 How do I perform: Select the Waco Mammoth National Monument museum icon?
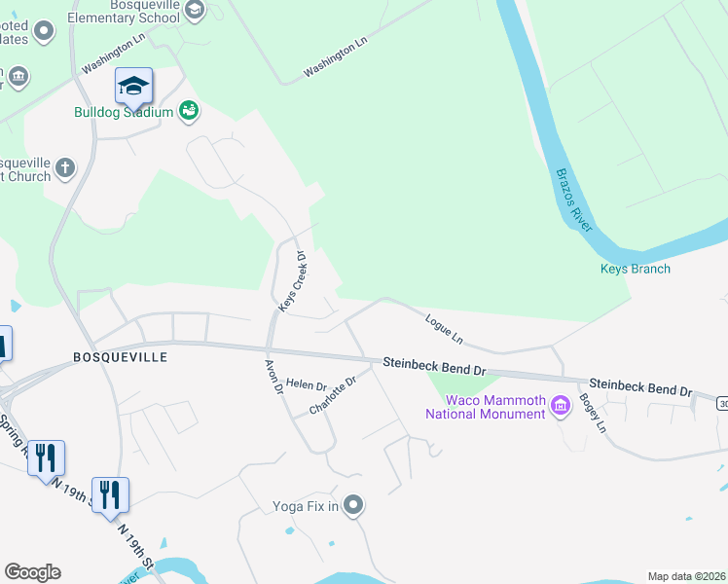(x=561, y=406)
